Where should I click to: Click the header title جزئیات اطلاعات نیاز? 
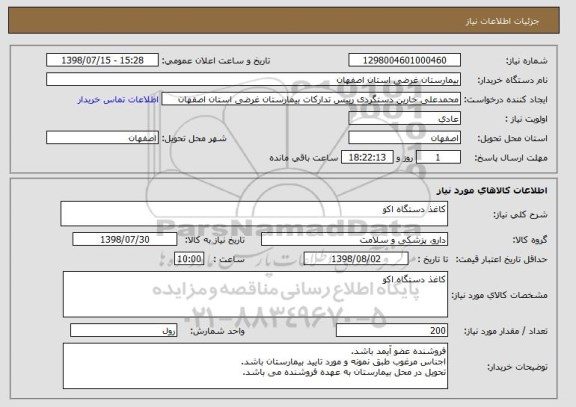[503, 21]
